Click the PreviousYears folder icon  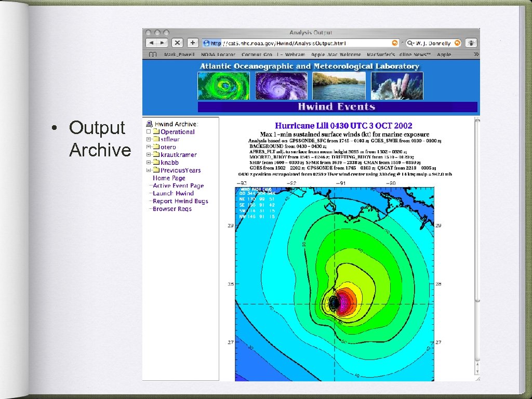tap(156, 170)
